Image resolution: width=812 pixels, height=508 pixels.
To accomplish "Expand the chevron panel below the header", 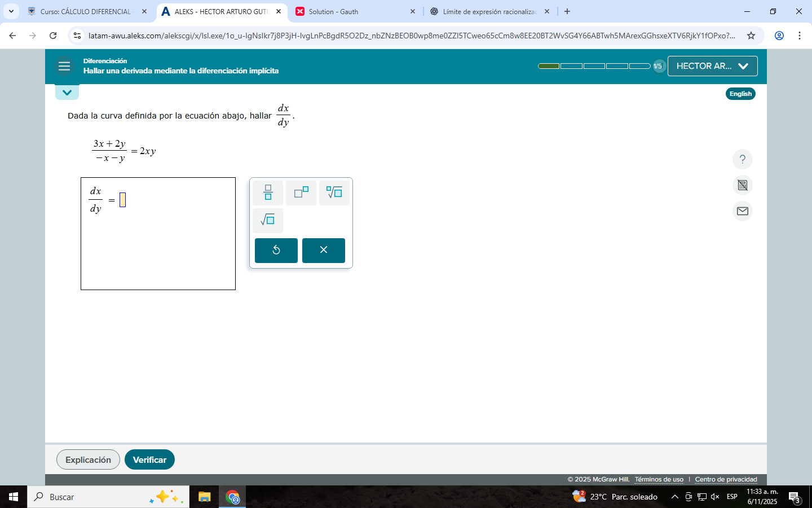I will (x=67, y=93).
